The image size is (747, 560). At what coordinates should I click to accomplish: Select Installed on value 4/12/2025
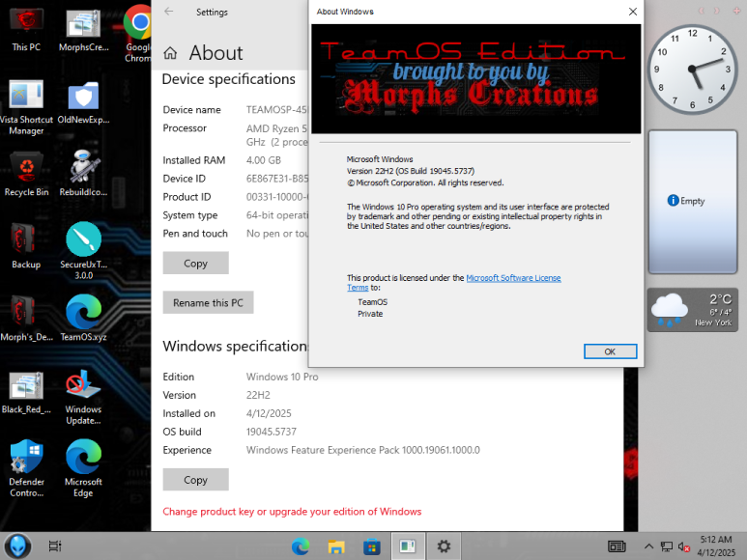pyautogui.click(x=269, y=413)
